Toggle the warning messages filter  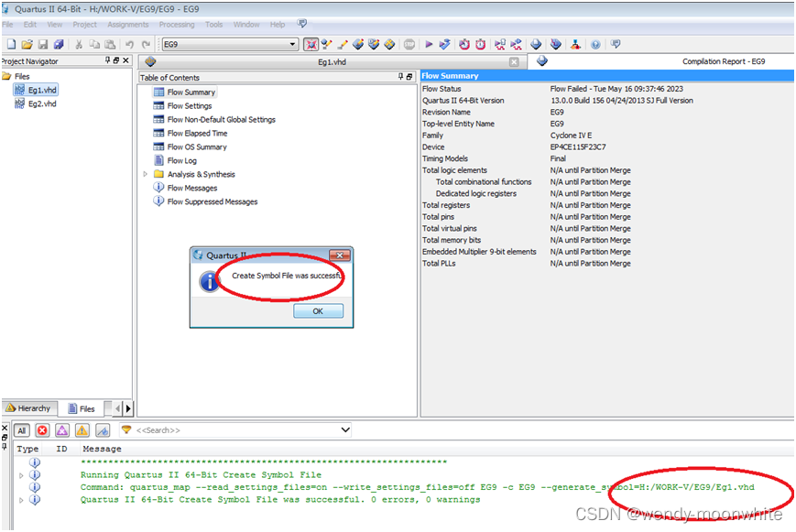(x=82, y=430)
